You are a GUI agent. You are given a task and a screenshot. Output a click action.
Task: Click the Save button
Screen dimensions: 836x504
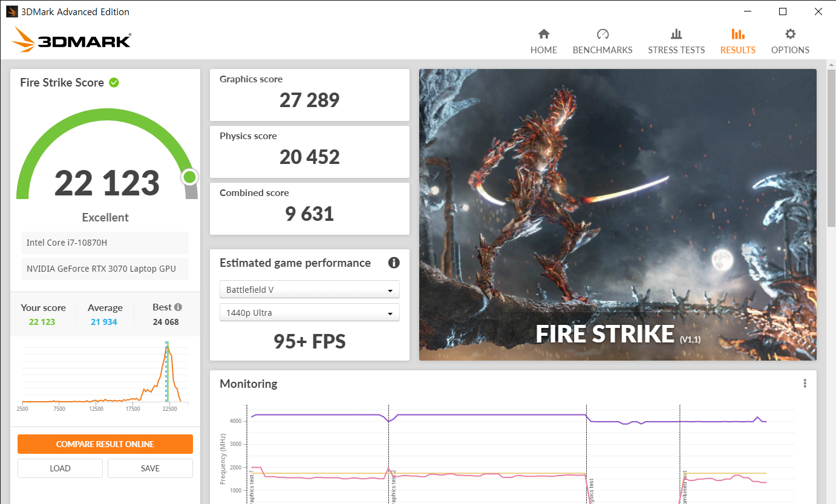click(x=150, y=468)
